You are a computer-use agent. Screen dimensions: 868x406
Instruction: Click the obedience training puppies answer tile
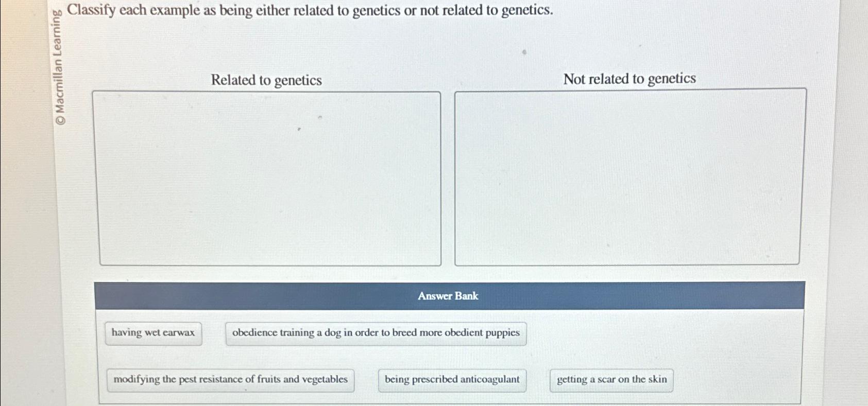click(376, 332)
